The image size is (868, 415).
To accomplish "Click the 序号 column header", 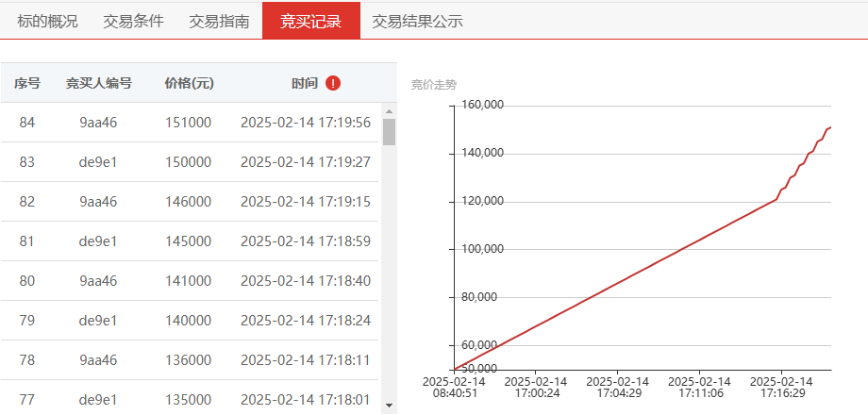I will 27,83.
